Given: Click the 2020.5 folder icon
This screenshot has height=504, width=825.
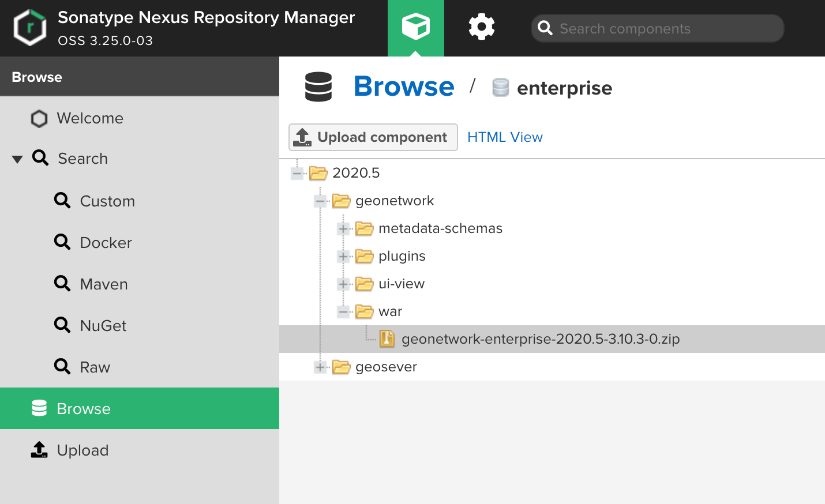Looking at the screenshot, I should [x=318, y=173].
